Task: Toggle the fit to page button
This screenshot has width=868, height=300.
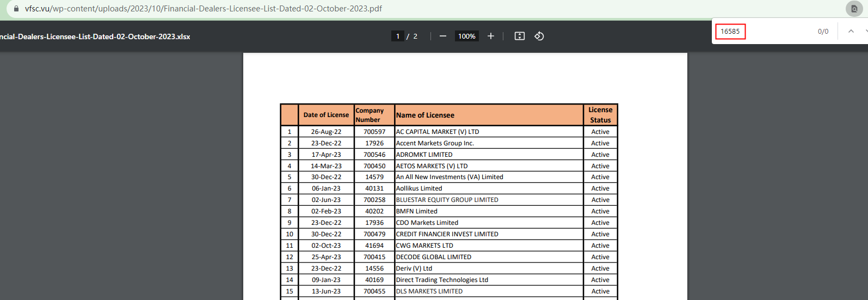Action: 520,36
